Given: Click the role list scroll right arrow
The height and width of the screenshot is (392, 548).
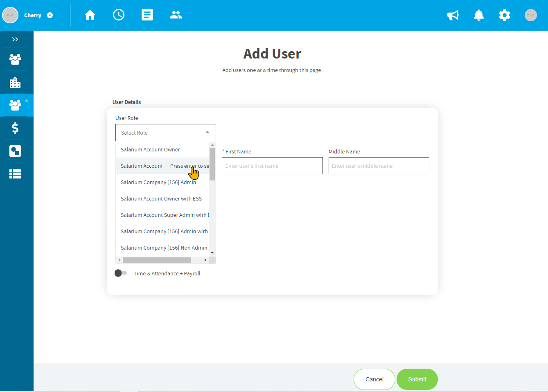Looking at the screenshot, I should click(205, 260).
